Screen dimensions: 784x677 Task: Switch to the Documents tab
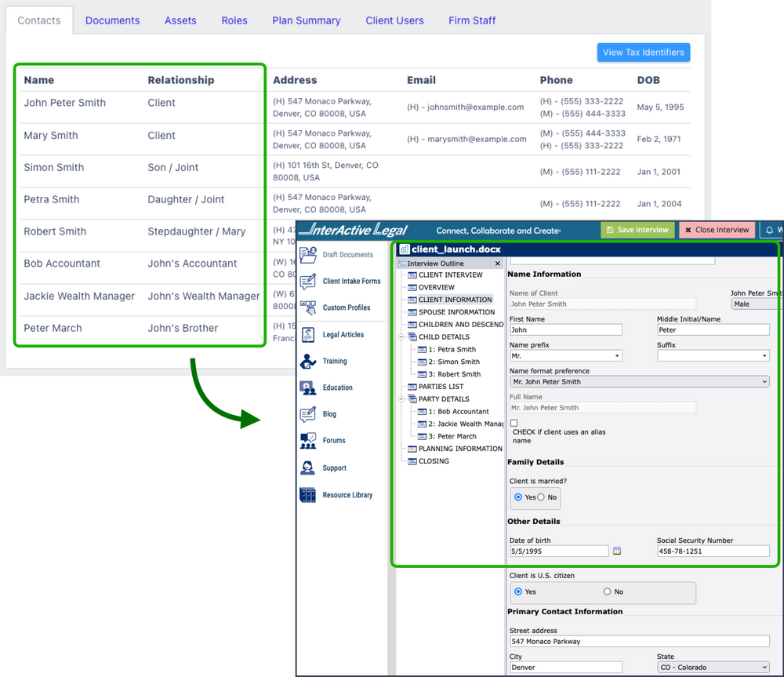[112, 20]
